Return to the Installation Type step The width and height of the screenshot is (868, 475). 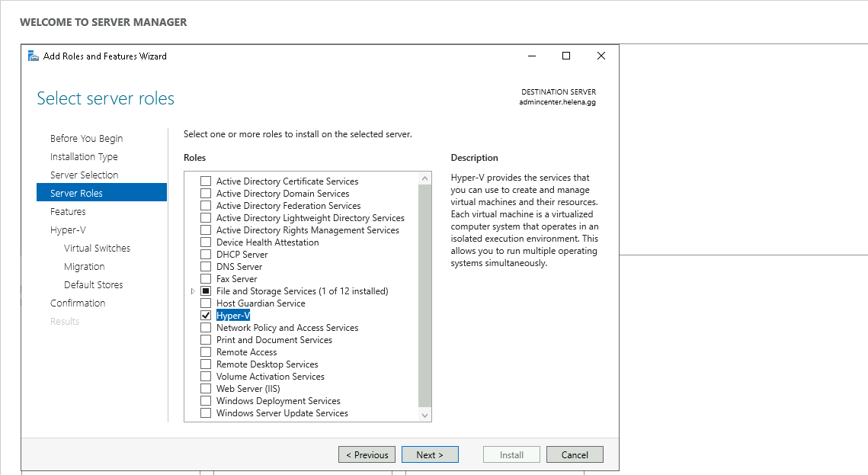pyautogui.click(x=84, y=157)
